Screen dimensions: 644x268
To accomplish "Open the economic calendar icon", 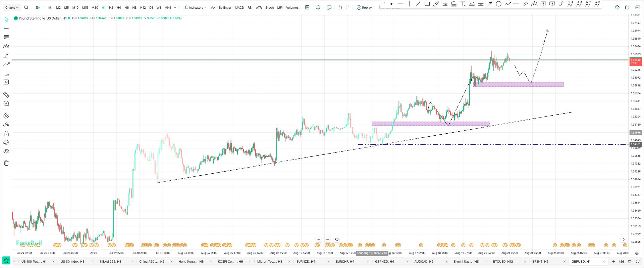I will tap(329, 7).
